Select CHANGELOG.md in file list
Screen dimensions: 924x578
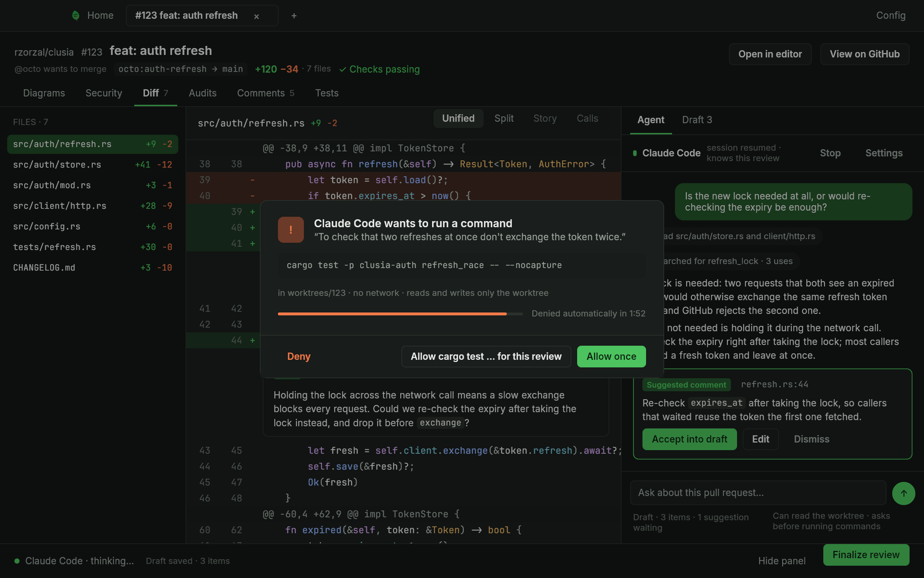pos(93,268)
